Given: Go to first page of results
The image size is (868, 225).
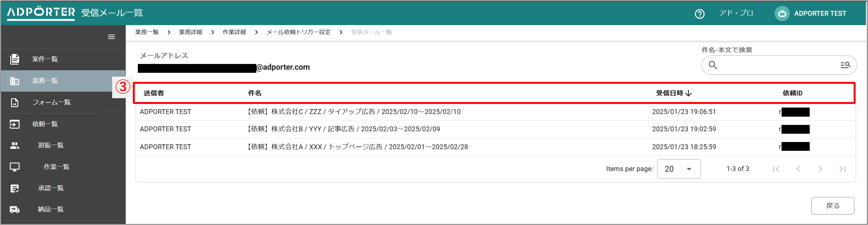Looking at the screenshot, I should click(776, 169).
